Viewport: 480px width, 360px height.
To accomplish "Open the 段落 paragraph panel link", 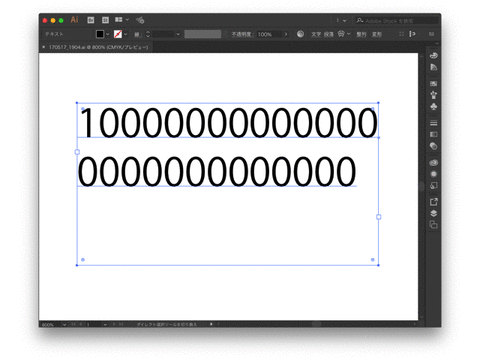I will (x=329, y=34).
